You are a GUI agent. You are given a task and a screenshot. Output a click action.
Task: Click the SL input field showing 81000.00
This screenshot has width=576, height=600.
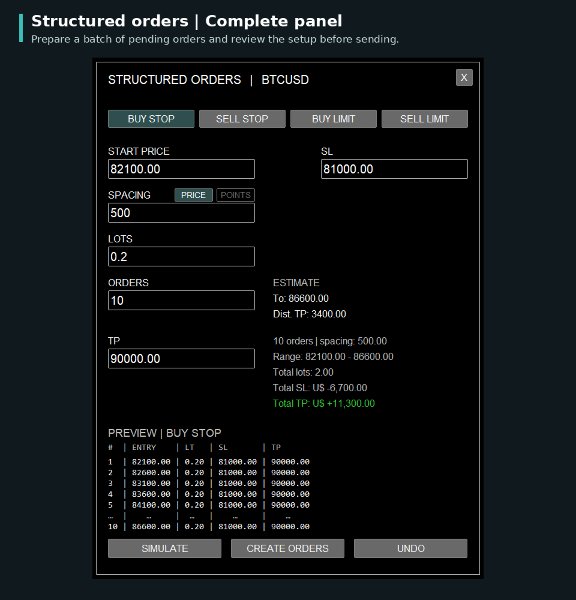pyautogui.click(x=394, y=169)
